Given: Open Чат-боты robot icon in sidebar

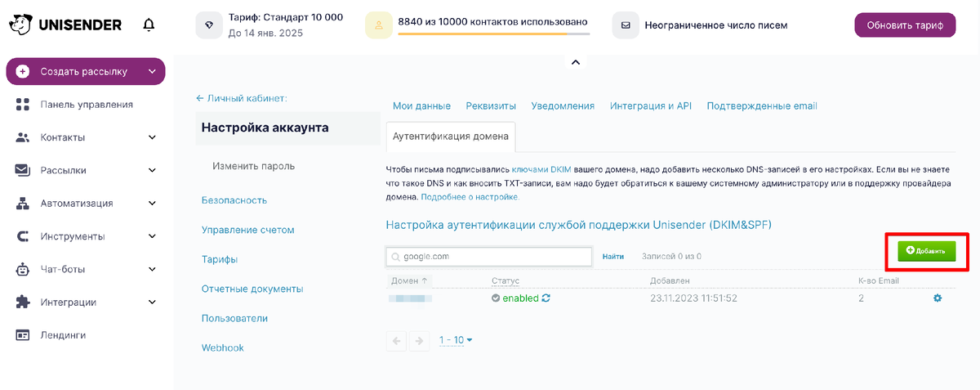Looking at the screenshot, I should (x=23, y=269).
